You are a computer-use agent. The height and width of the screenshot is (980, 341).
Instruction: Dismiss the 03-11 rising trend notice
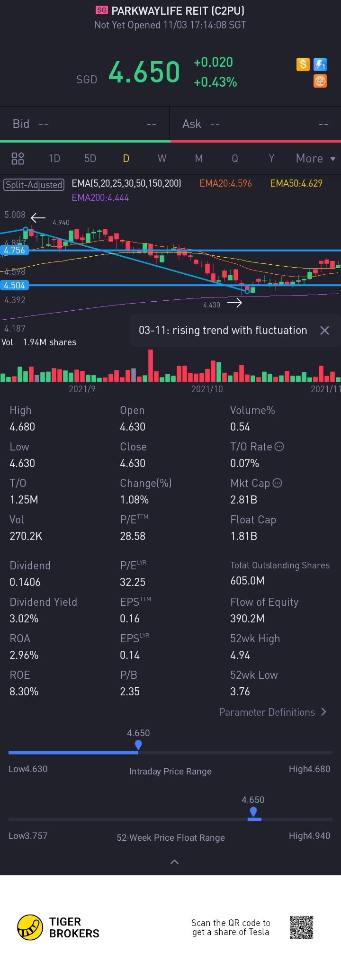point(324,331)
